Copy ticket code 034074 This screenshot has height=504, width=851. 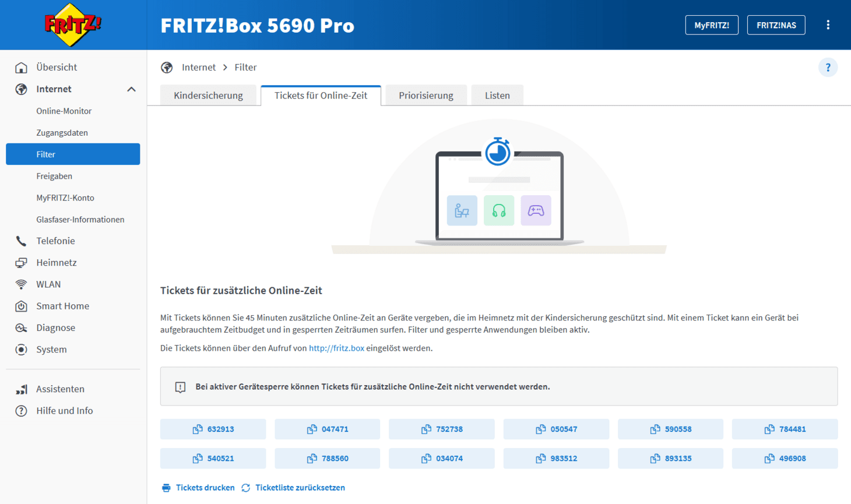click(442, 459)
